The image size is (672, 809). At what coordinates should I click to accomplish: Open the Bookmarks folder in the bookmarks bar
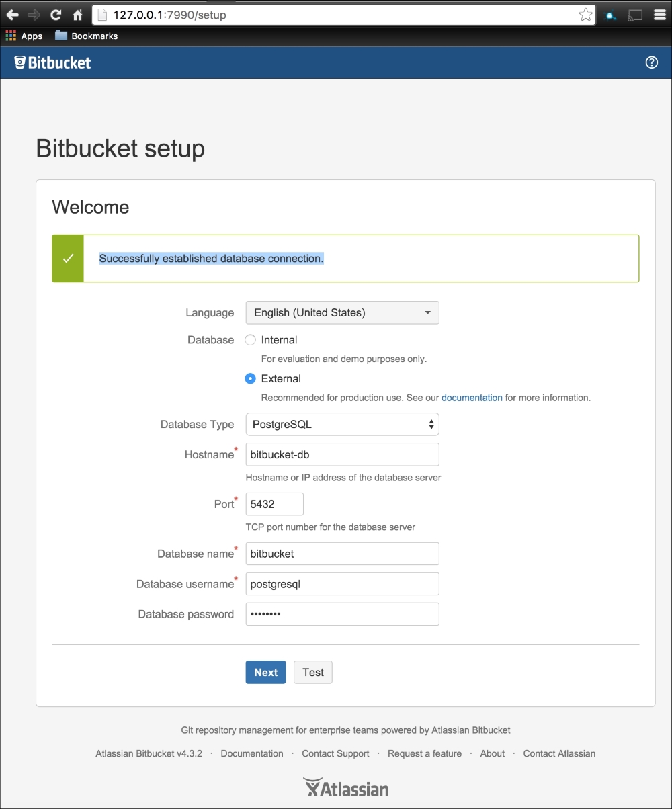87,36
